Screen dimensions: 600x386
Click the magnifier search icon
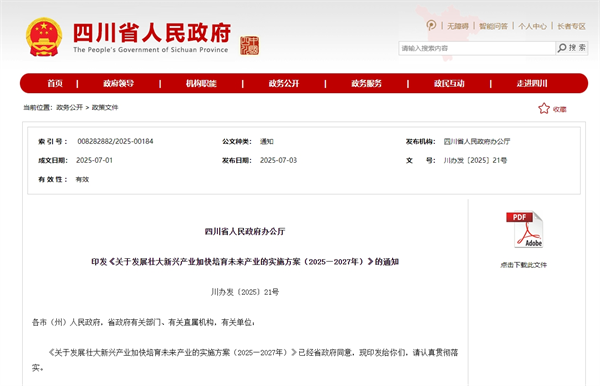tap(562, 48)
